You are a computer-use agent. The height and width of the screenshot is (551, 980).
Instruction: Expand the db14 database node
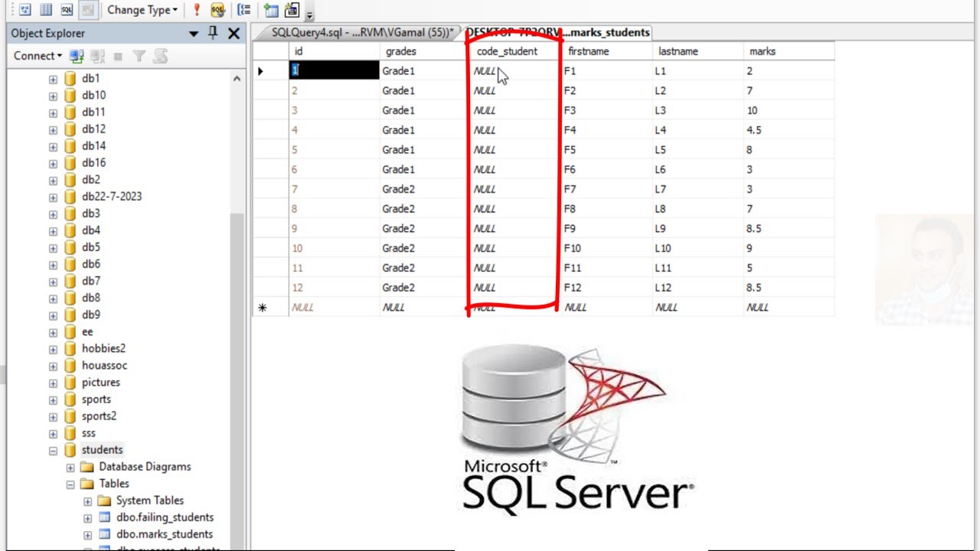[53, 146]
